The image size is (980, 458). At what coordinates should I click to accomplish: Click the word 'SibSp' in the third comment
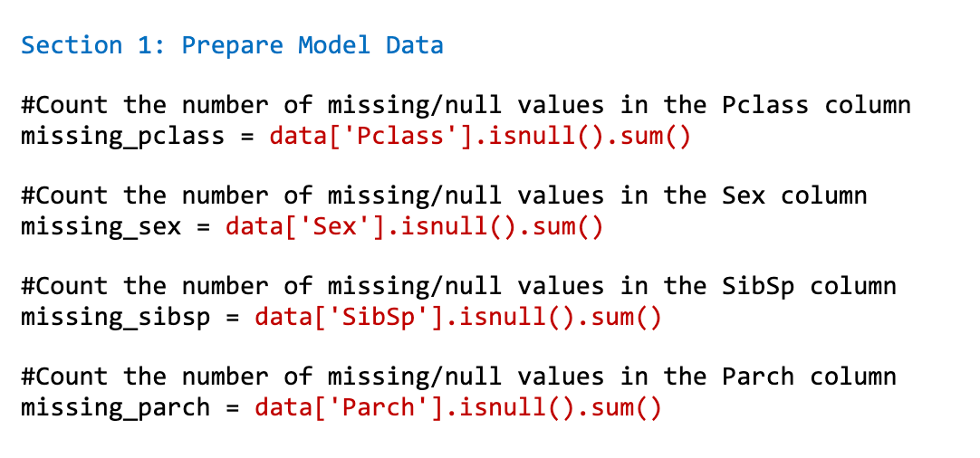[758, 286]
